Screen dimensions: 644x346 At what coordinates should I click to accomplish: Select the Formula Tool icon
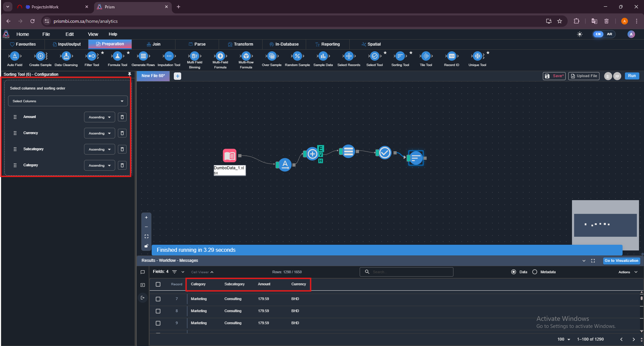(118, 56)
